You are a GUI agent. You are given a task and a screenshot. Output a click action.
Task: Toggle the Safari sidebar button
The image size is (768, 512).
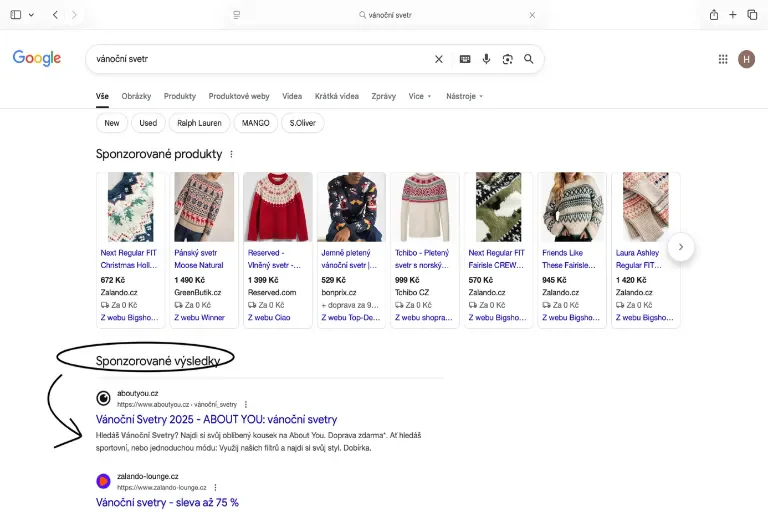pos(16,15)
